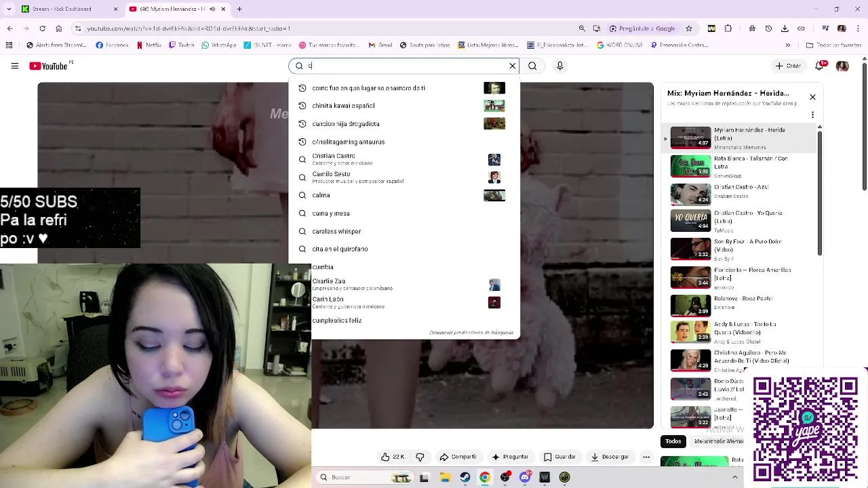Click 'Pregúntale a Google' button
Screen dimensions: 868x488
coord(642,28)
